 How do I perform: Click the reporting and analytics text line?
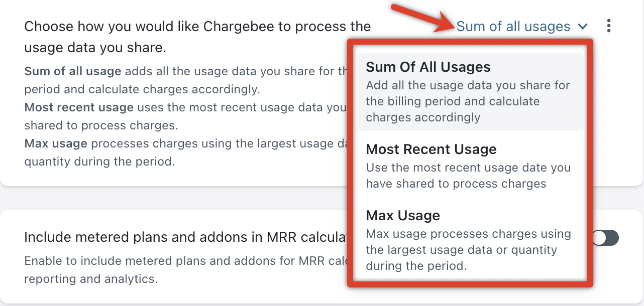tap(91, 279)
